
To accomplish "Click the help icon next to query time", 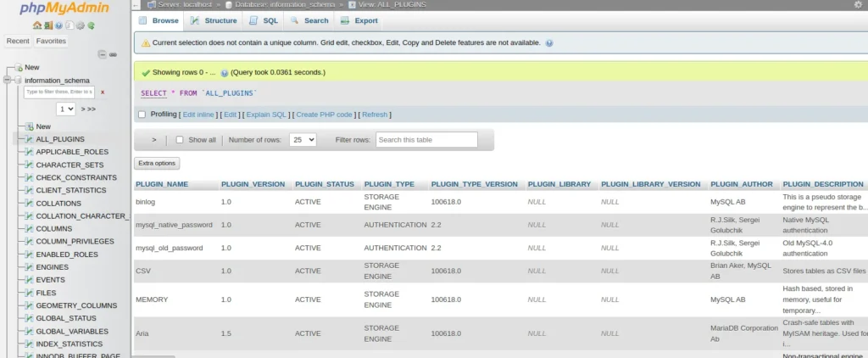I will tap(224, 73).
